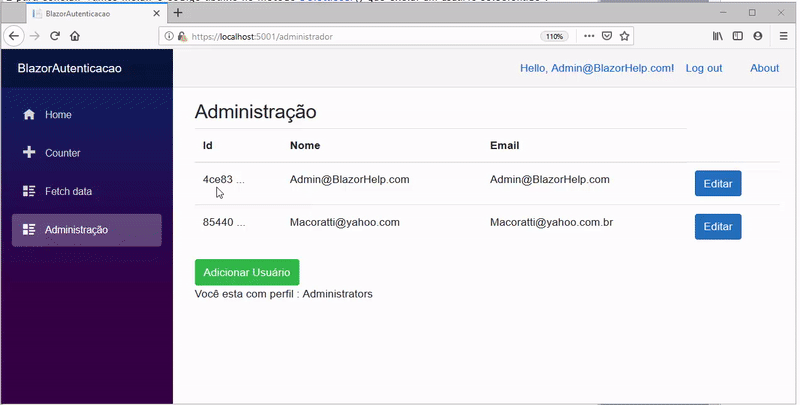
Task: Click the Adicionar Usuário button
Action: 247,272
